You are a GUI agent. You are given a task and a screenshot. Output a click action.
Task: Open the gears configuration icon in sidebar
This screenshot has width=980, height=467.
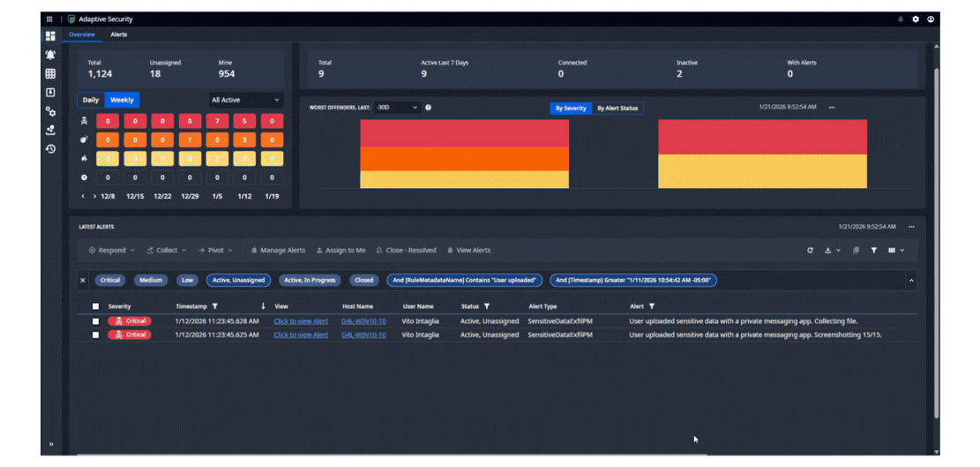click(50, 111)
